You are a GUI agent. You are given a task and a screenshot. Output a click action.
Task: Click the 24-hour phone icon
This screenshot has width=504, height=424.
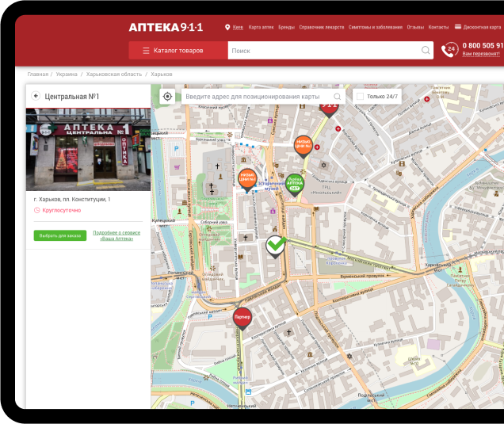point(449,50)
